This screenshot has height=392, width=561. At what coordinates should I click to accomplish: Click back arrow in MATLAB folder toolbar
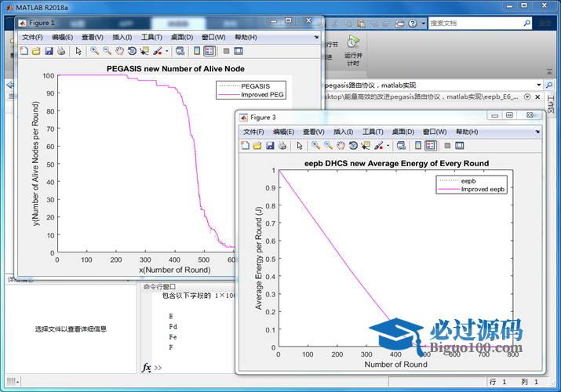[x=10, y=85]
